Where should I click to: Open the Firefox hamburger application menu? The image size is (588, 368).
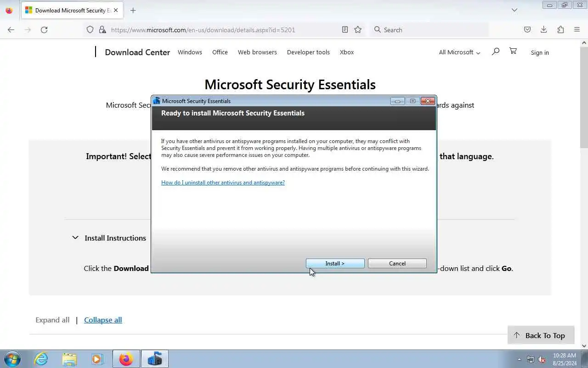[x=577, y=29]
